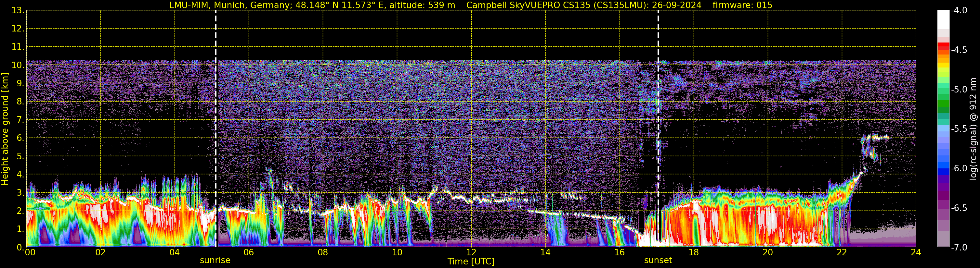Image resolution: width=980 pixels, height=268 pixels.
Task: Click the 18 time axis tick label
Action: (x=694, y=252)
